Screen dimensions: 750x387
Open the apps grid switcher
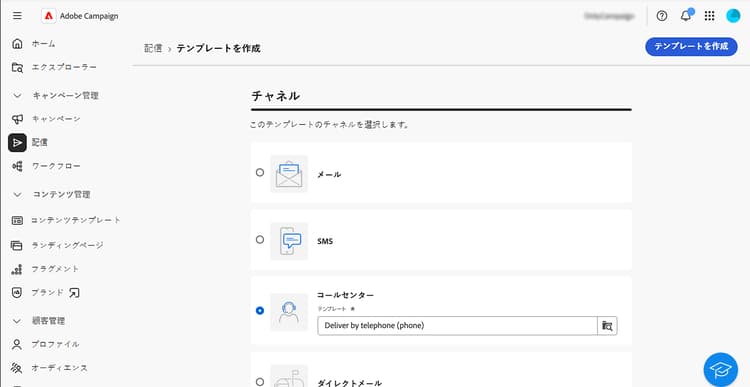[709, 16]
